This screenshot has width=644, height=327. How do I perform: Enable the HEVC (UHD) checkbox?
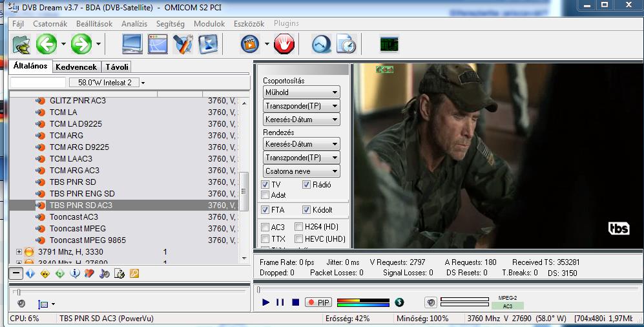point(299,238)
